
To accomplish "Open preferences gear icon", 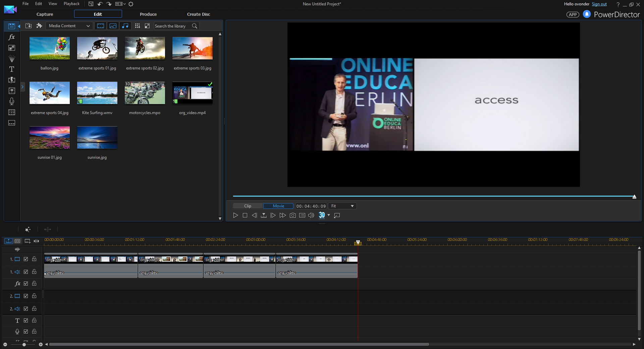I will (131, 4).
